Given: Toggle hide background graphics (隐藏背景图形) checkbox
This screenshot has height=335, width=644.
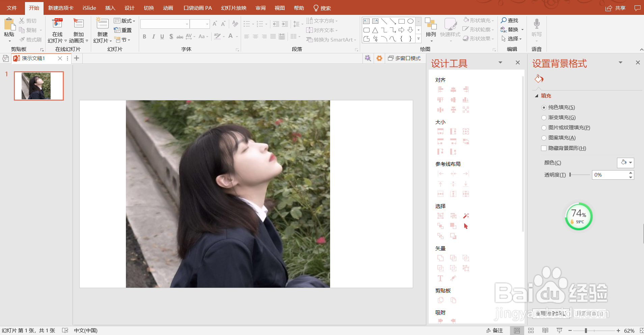Looking at the screenshot, I should 544,148.
